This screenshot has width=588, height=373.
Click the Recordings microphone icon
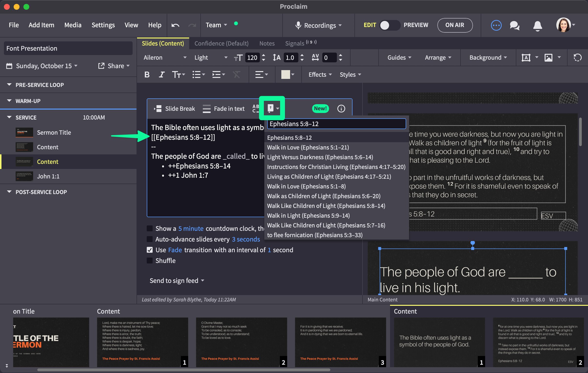(x=298, y=25)
